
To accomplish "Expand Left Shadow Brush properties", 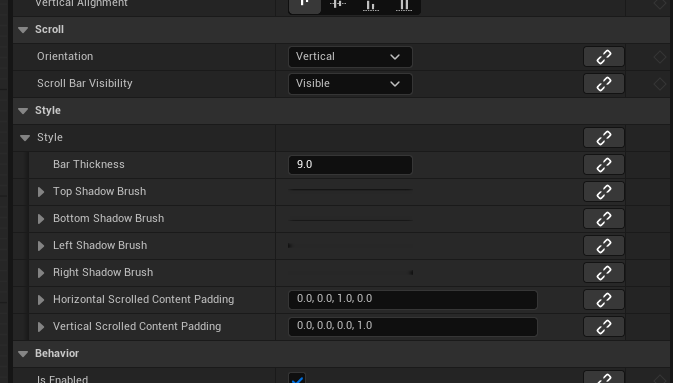I will (41, 246).
